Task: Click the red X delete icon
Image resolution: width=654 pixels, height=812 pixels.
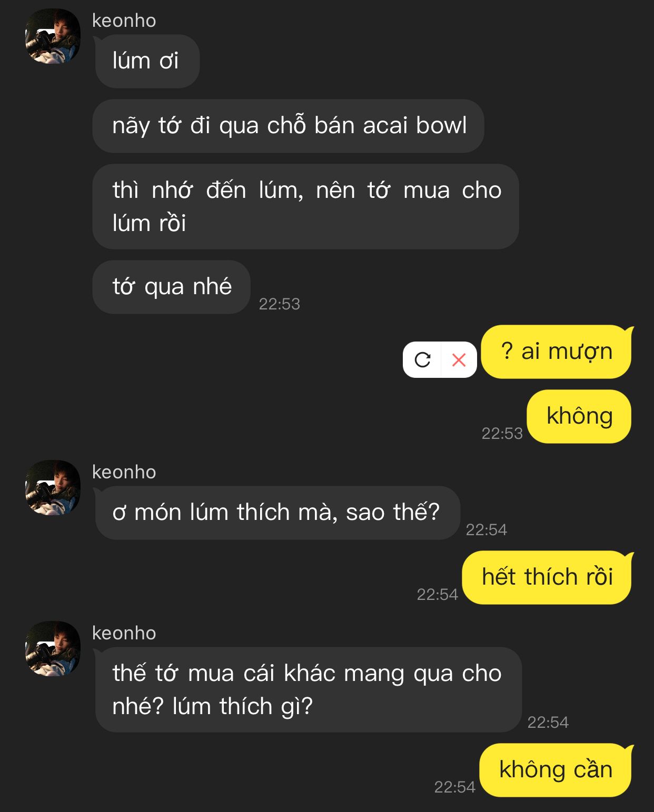Action: (x=459, y=360)
